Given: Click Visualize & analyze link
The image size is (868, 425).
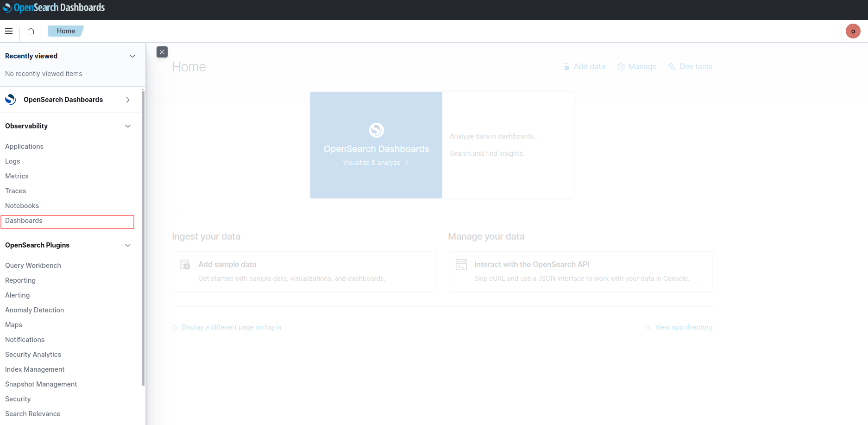Looking at the screenshot, I should tap(376, 163).
